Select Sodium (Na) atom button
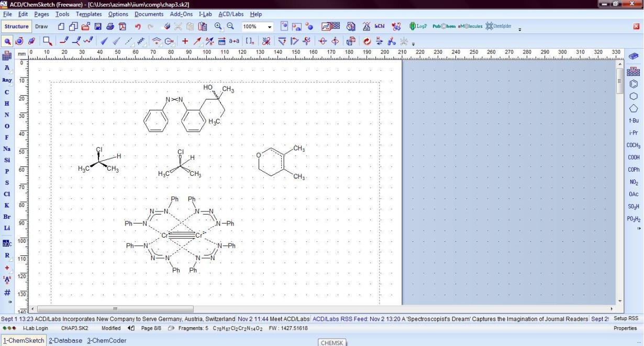 7,149
